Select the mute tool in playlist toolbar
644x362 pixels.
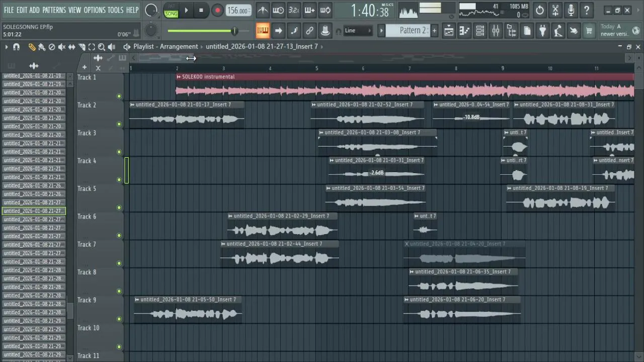61,47
